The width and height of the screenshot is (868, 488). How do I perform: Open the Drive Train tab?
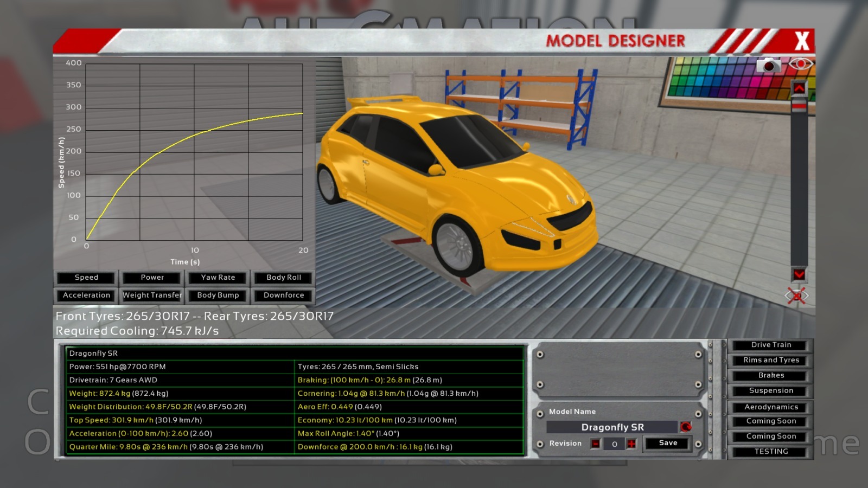[771, 345]
